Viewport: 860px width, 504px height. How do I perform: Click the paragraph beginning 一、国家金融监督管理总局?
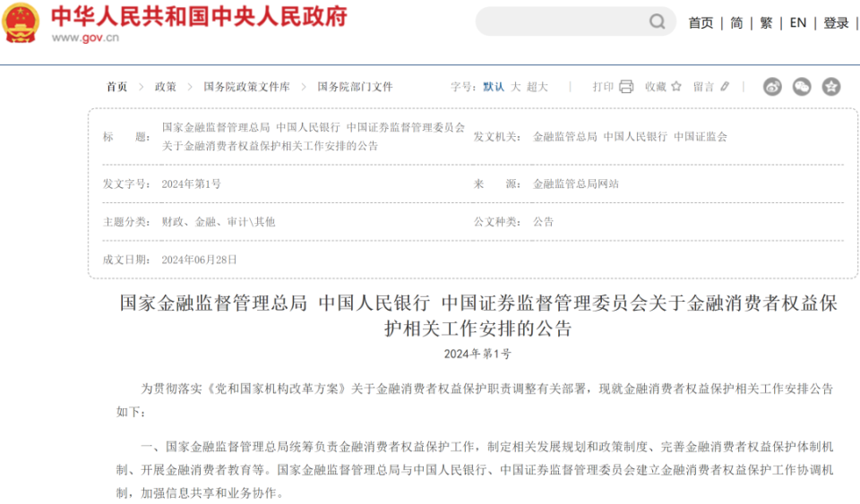pos(475,470)
